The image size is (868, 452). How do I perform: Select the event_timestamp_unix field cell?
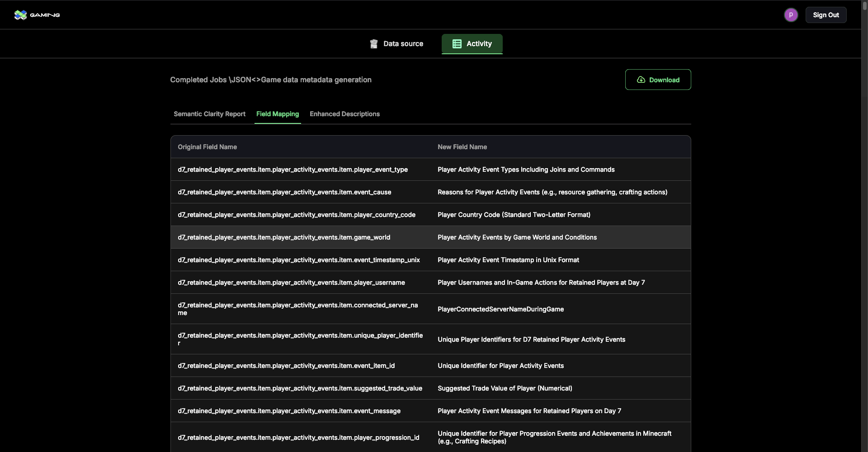301,260
